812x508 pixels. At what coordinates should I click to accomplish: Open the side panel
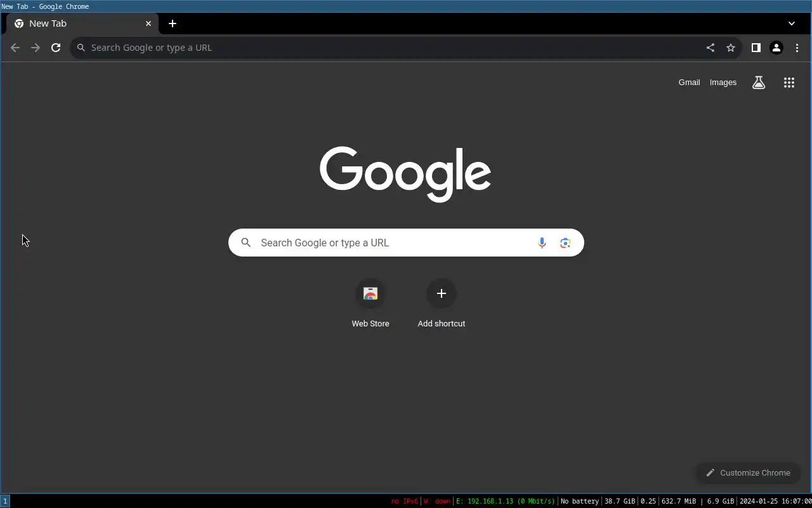pyautogui.click(x=756, y=48)
